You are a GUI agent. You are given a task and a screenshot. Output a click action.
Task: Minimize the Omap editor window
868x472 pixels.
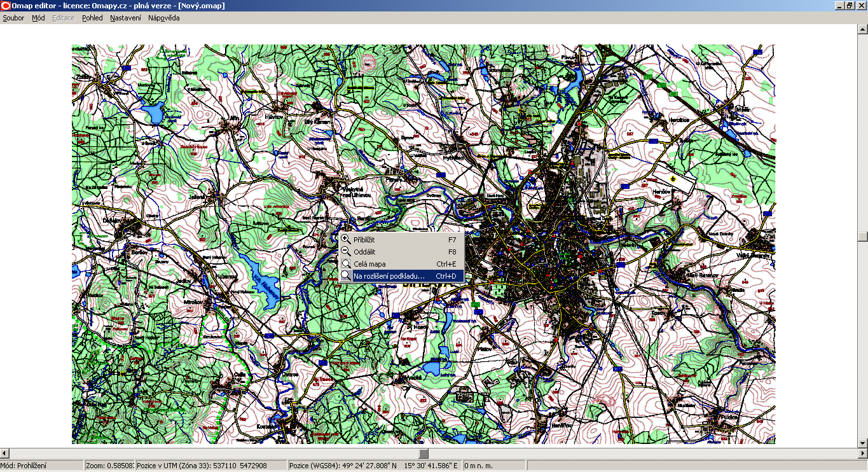(x=840, y=6)
